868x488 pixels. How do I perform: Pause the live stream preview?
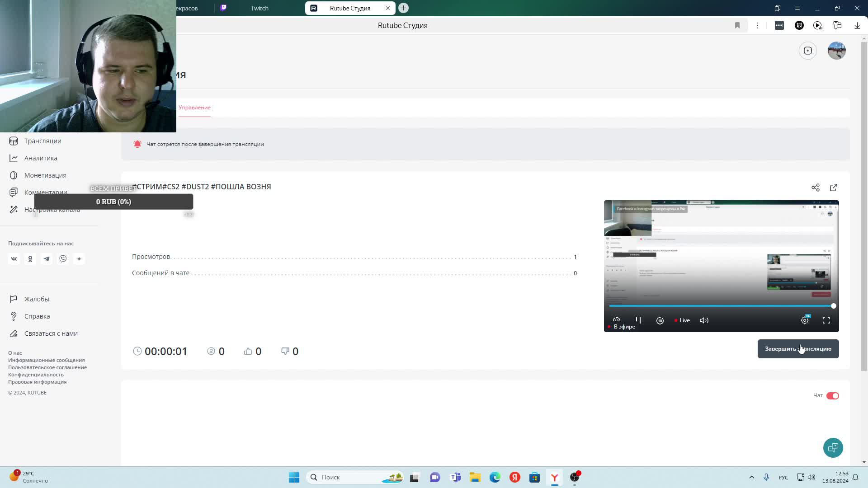pyautogui.click(x=638, y=320)
